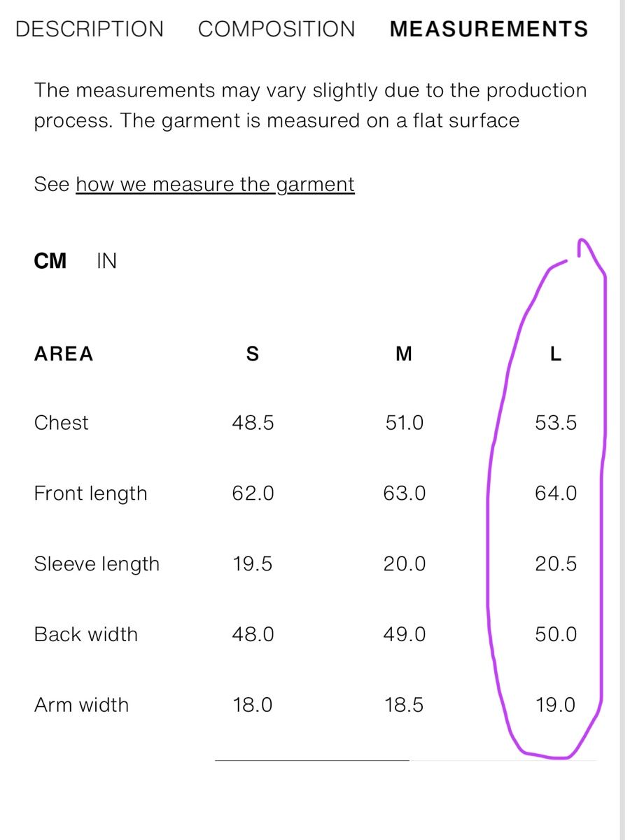The height and width of the screenshot is (840, 630).
Task: Click the vertical scrollbar on right edge
Action: (x=622, y=420)
